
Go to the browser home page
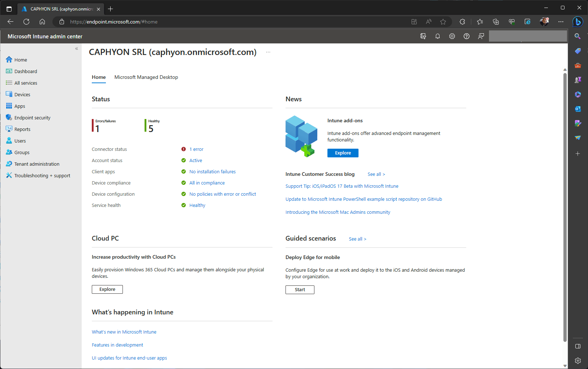pos(42,22)
